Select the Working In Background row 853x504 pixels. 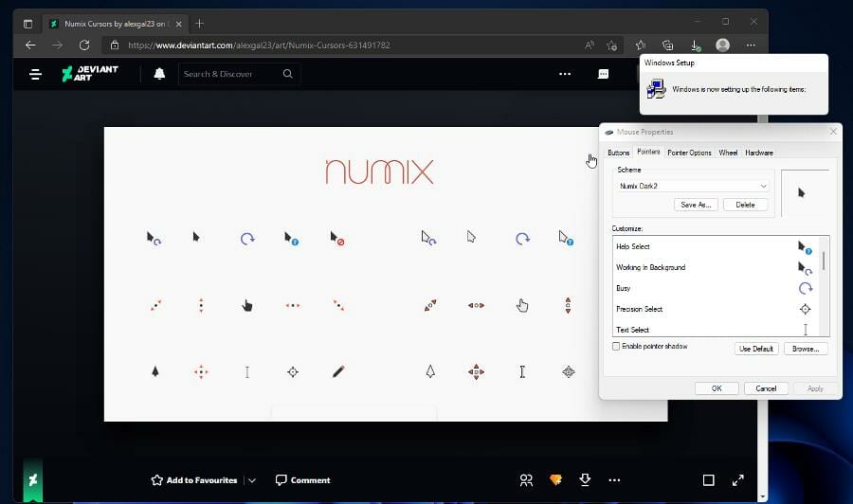click(x=717, y=267)
